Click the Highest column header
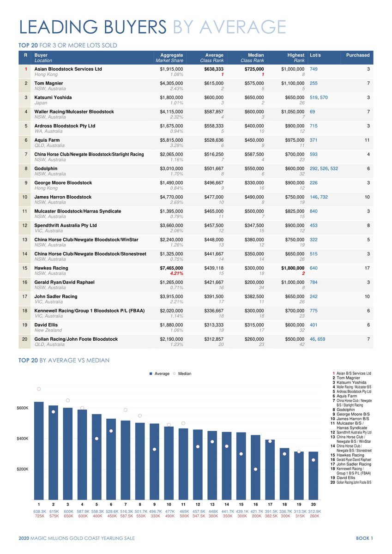Viewport: 392px width, 554px height. 296,55
